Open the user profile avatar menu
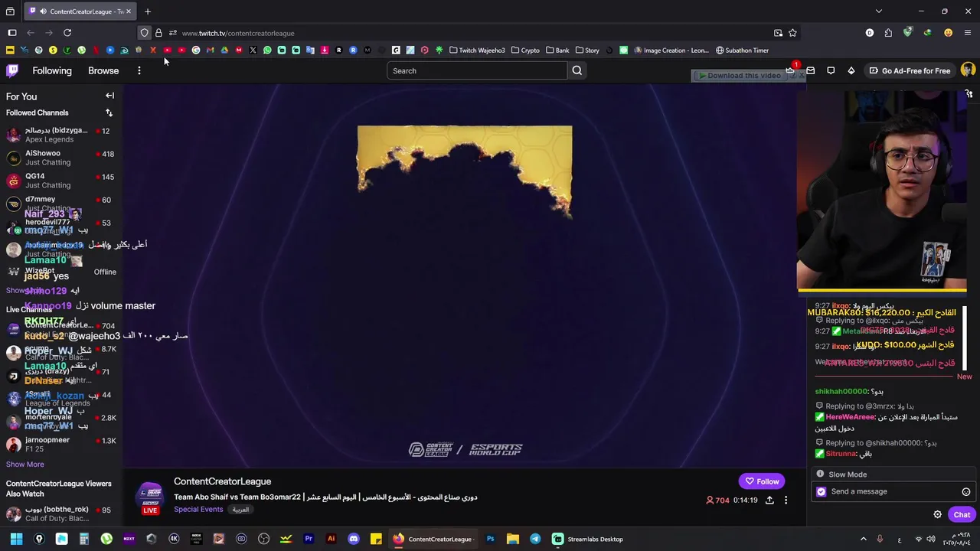Screen dimensions: 980x551 click(968, 70)
